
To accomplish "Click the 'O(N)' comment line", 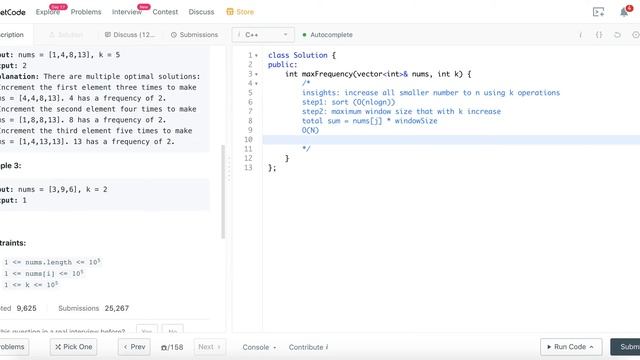I will click(310, 131).
